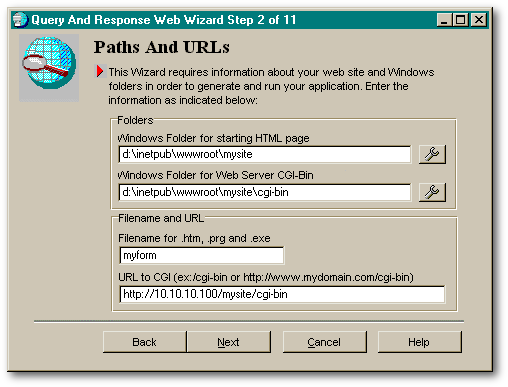
Task: Click the Filename field containing myform
Action: 202,255
